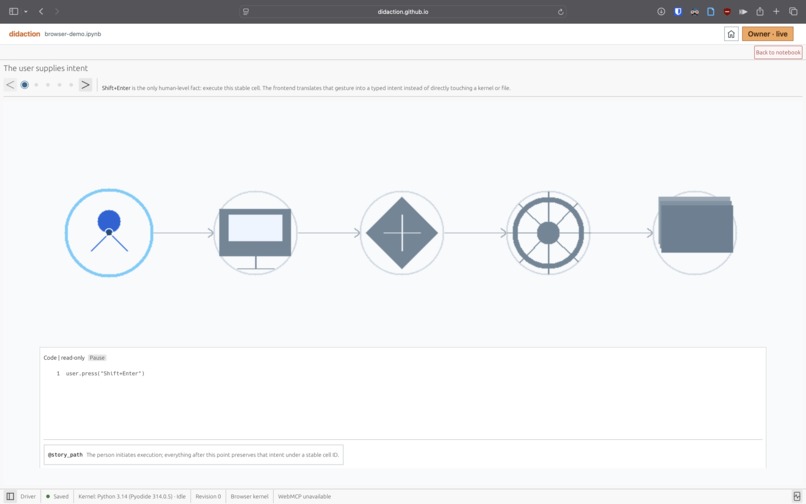
Task: Click the glasses extension icon
Action: [694, 12]
